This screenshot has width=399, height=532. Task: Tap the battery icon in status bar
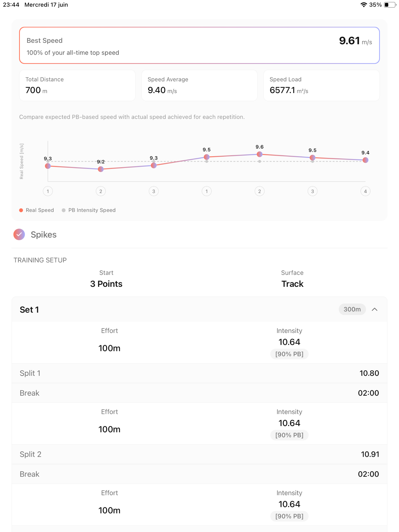[390, 5]
